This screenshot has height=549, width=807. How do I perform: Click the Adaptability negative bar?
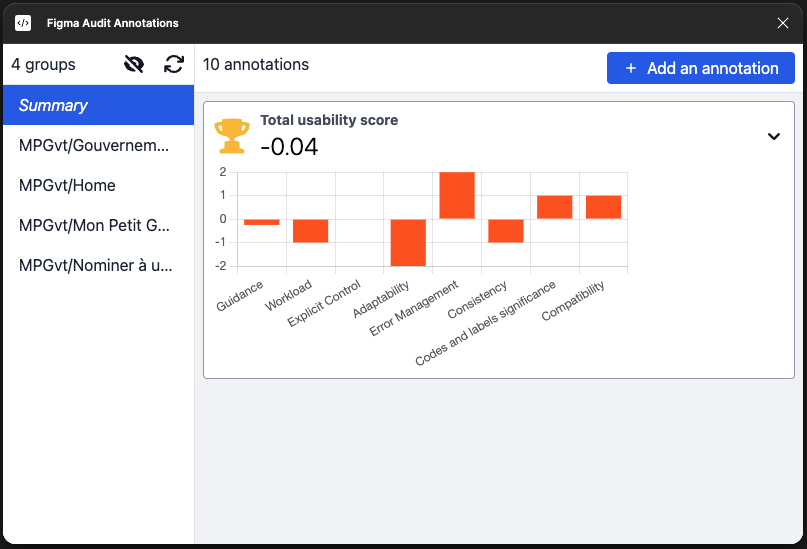tap(408, 242)
